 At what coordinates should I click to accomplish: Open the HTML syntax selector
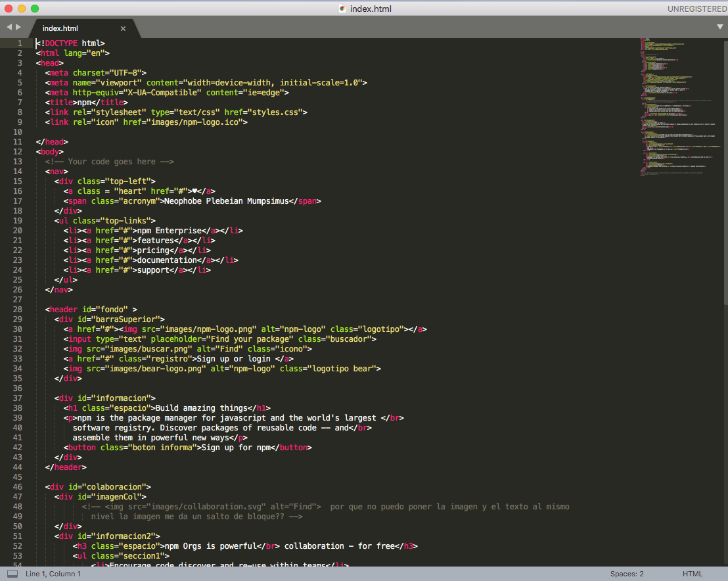pyautogui.click(x=693, y=574)
